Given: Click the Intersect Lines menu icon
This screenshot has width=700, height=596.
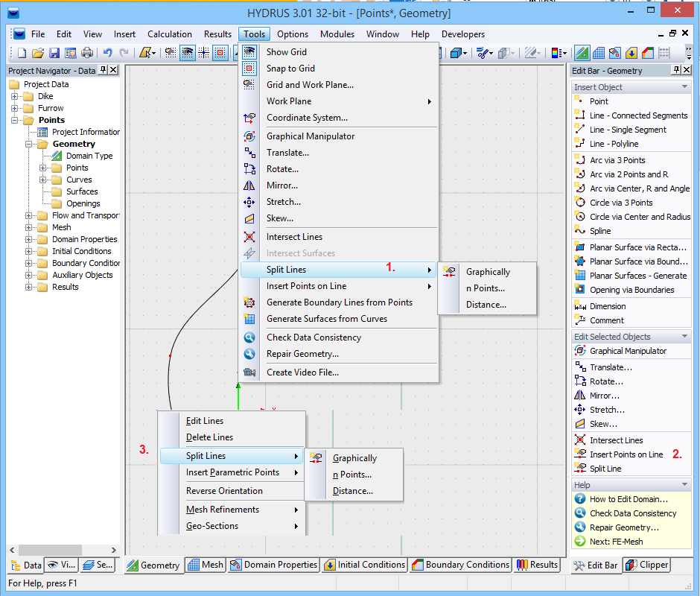Looking at the screenshot, I should coord(249,237).
